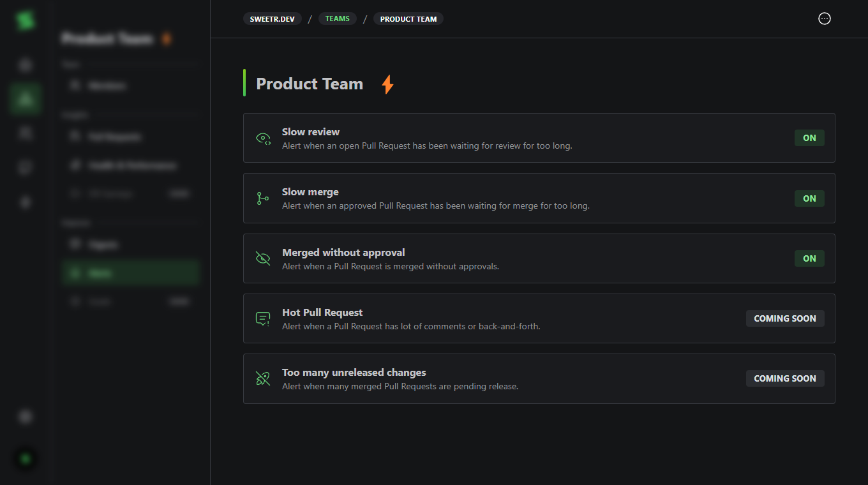This screenshot has width=868, height=485.
Task: Click the highlighted green Teams icon in the left rail
Action: [26, 99]
